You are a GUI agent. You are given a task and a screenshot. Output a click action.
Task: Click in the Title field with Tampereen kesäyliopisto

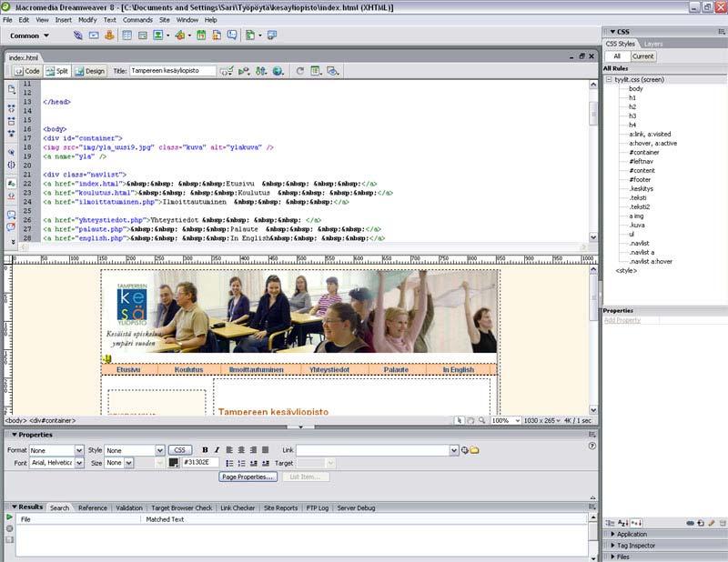(x=173, y=71)
